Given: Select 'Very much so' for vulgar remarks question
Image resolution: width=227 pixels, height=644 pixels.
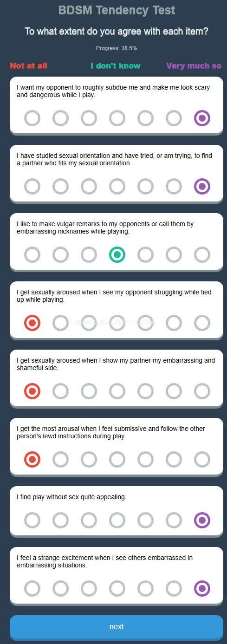Looking at the screenshot, I should (202, 255).
